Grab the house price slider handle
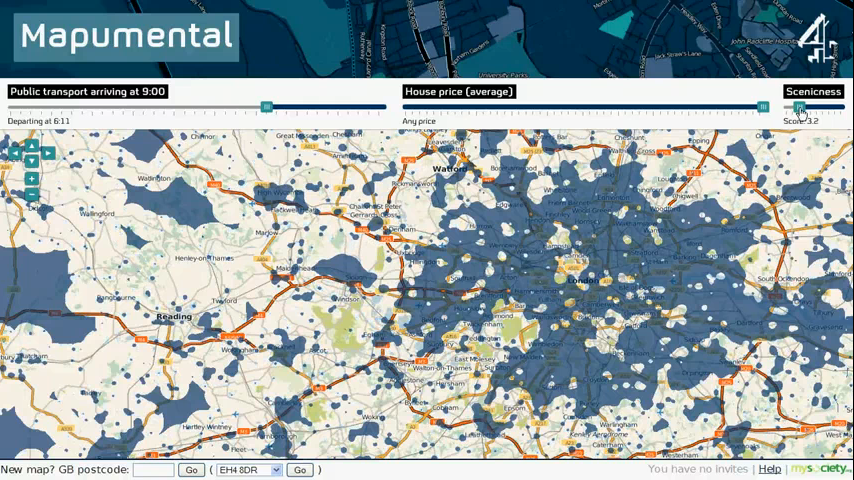This screenshot has height=480, width=854. [763, 107]
